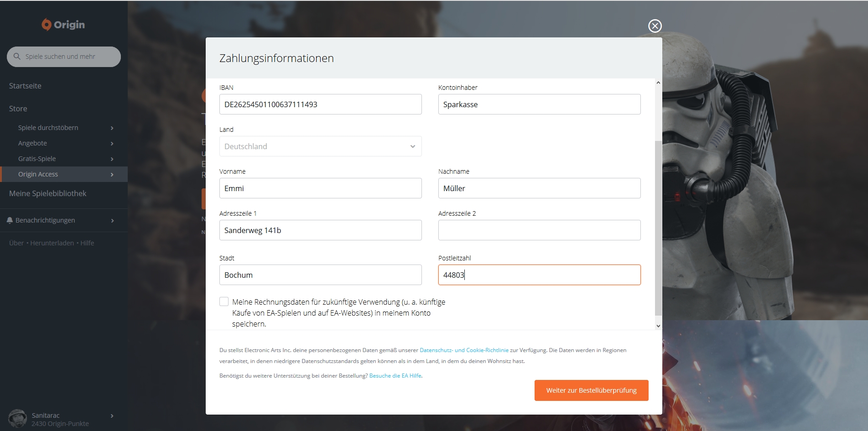868x431 pixels.
Task: Click the notification bell icon
Action: coord(10,220)
